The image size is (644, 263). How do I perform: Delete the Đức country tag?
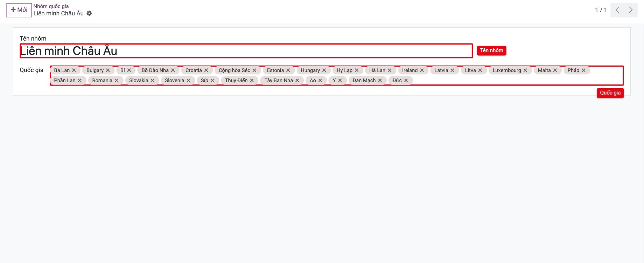pyautogui.click(x=406, y=80)
